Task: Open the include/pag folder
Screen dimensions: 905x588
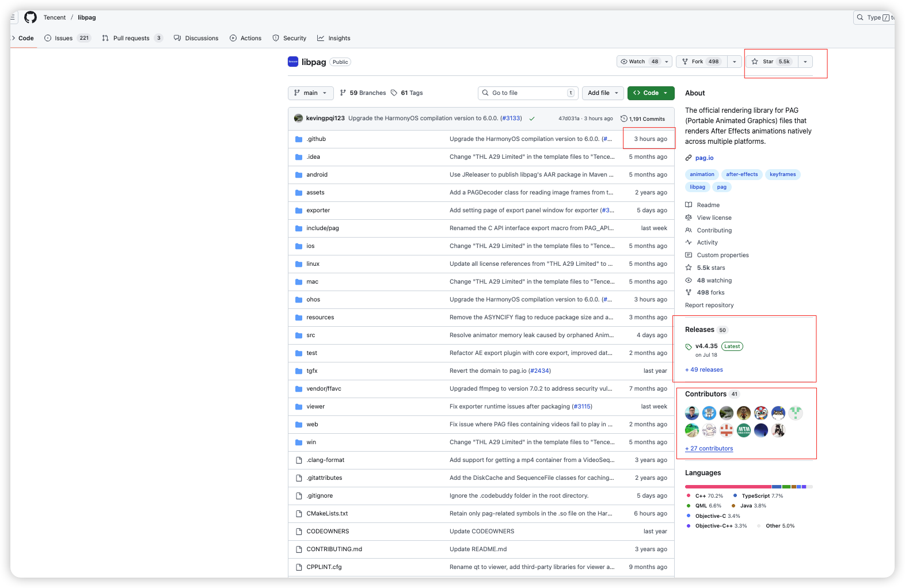Action: point(322,228)
